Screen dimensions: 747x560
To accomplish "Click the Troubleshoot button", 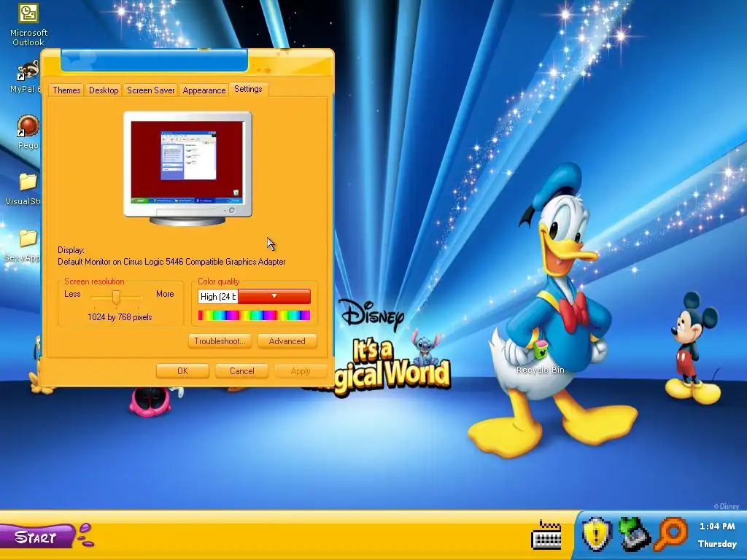I will (x=220, y=341).
